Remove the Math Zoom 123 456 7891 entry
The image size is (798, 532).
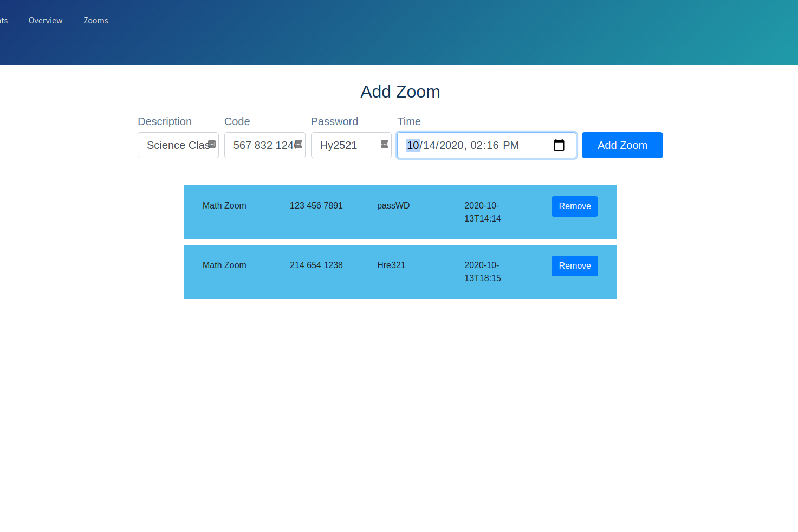[x=575, y=206]
